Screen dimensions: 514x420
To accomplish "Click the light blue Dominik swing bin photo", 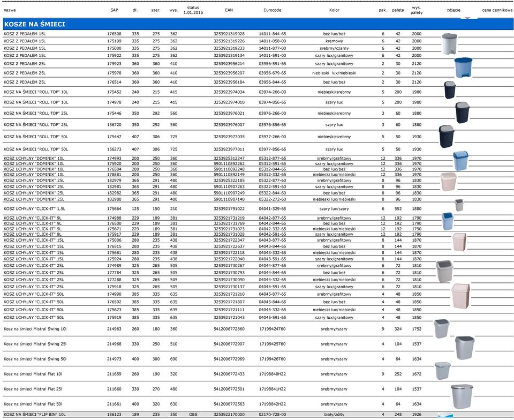I will (460, 161).
